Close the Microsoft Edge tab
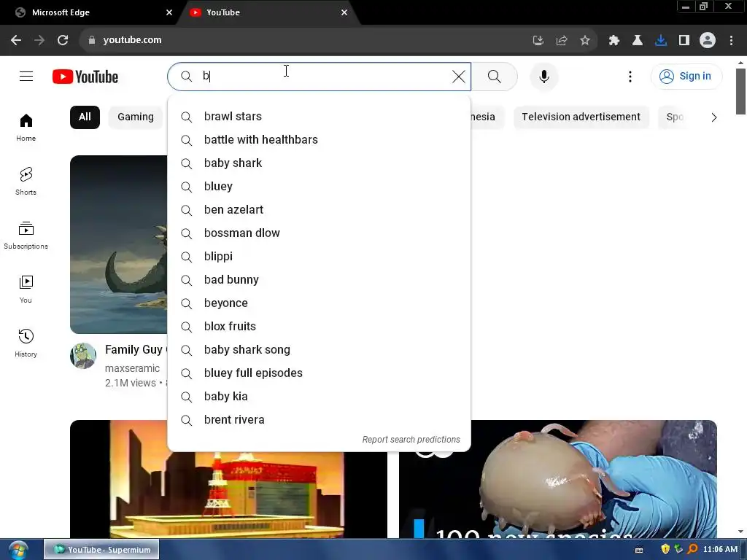The height and width of the screenshot is (560, 747). [169, 12]
